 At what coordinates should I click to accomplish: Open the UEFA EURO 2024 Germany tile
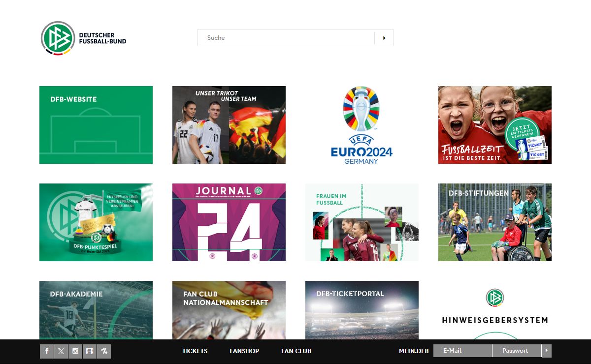(362, 125)
